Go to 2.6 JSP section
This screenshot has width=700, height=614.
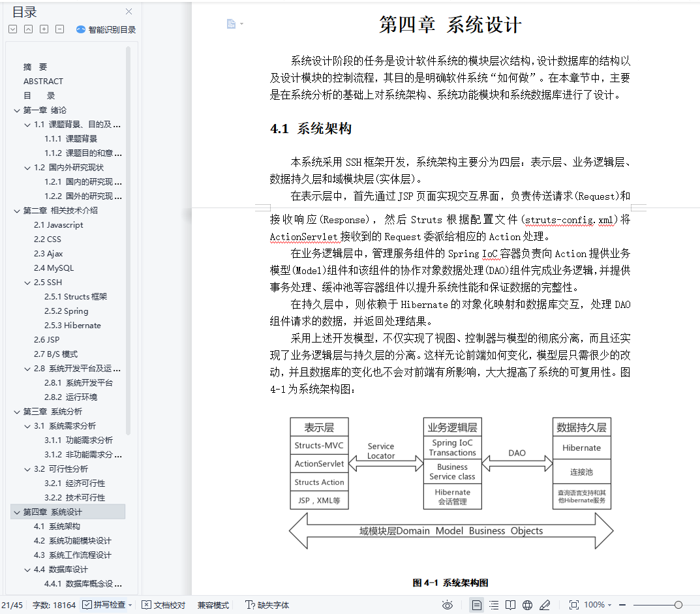click(46, 340)
